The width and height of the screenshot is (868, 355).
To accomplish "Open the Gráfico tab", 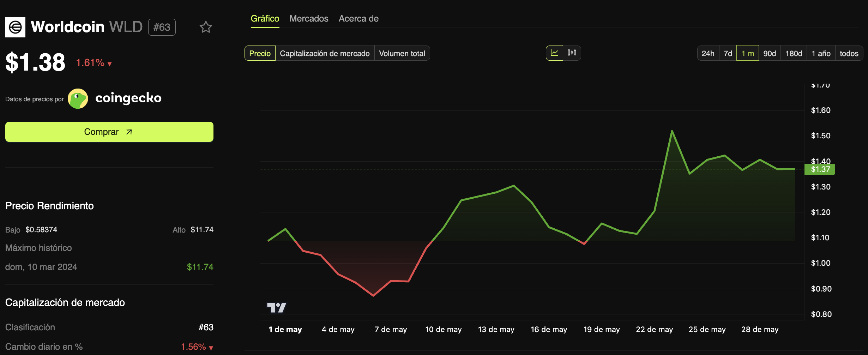I will (x=265, y=19).
